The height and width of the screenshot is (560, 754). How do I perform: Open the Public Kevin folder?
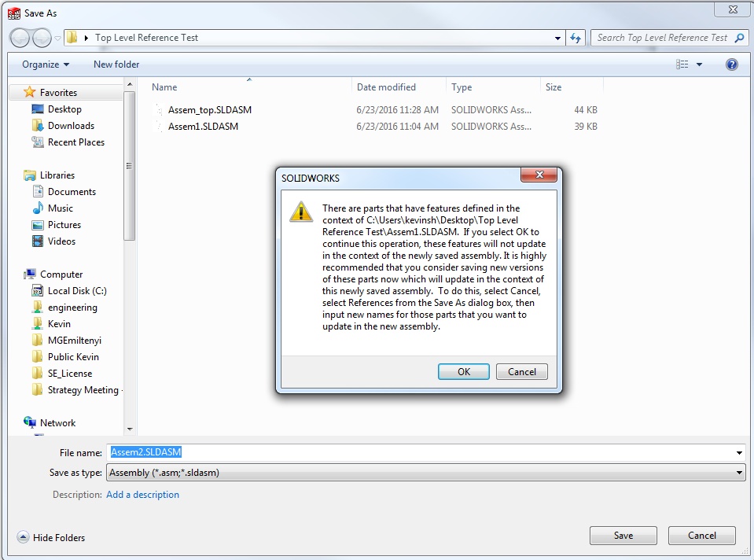(73, 357)
